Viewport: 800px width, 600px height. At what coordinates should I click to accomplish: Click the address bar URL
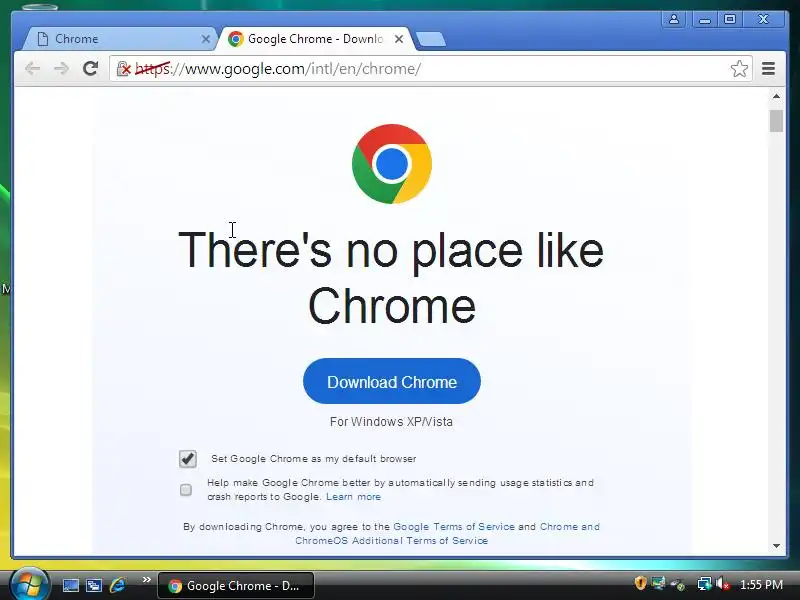click(x=278, y=69)
